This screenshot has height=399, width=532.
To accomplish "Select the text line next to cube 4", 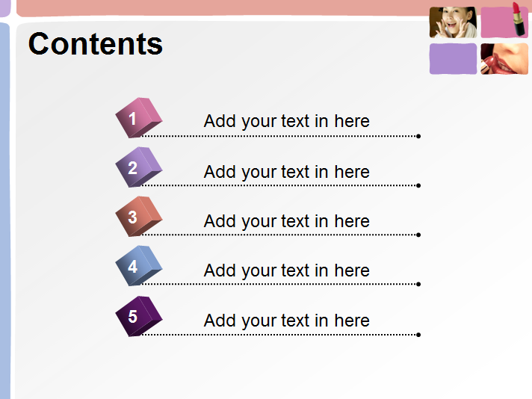I will (286, 270).
